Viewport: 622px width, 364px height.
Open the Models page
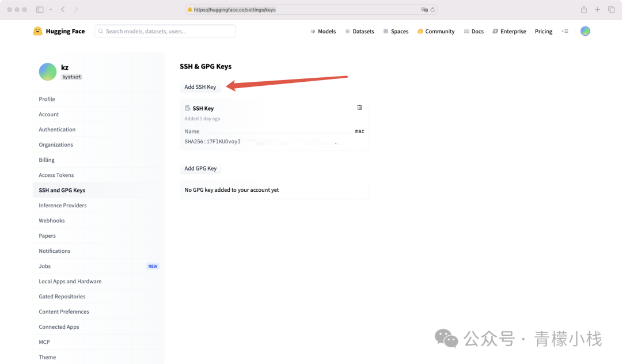click(x=323, y=31)
